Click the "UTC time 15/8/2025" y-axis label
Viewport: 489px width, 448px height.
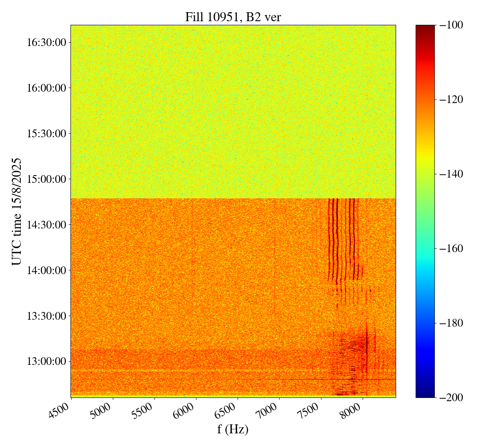coord(16,211)
